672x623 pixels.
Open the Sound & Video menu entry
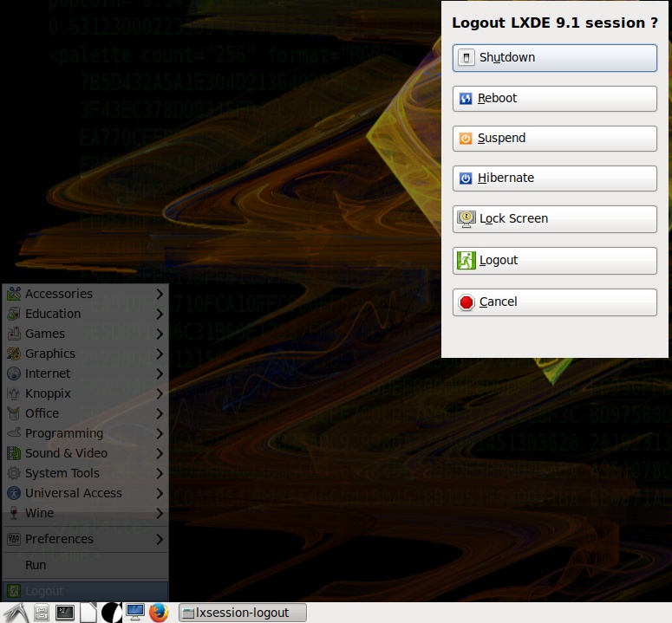coord(85,453)
